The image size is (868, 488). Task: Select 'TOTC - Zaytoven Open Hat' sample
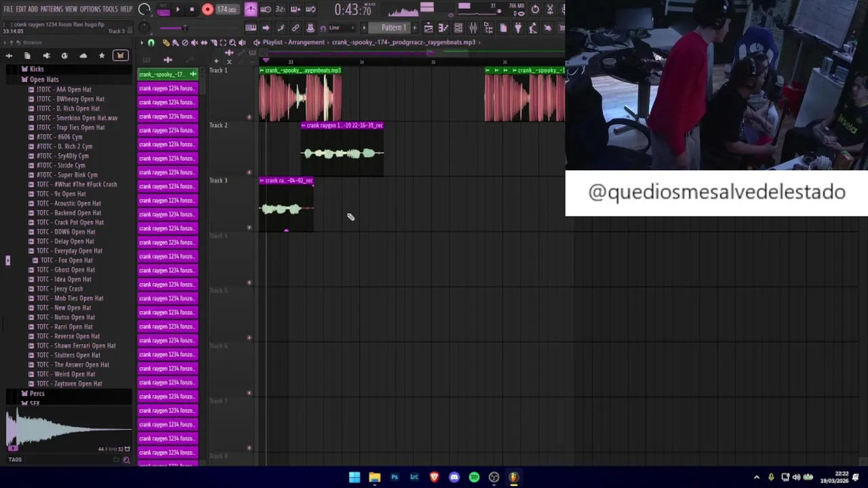(x=69, y=384)
